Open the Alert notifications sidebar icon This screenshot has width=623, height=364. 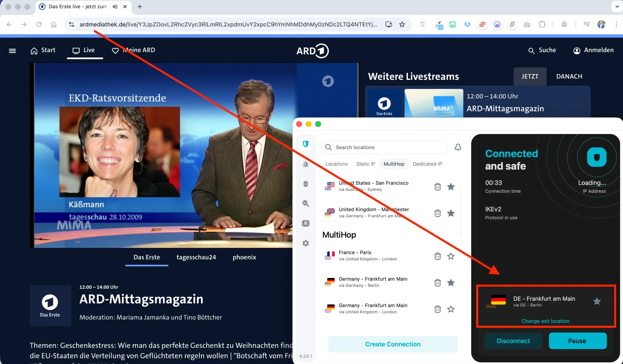(306, 163)
